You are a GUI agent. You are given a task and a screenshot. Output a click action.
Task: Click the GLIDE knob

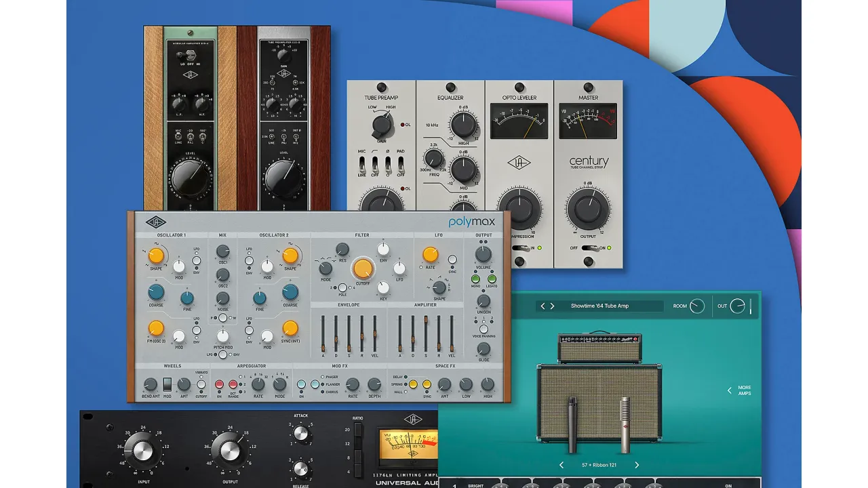pyautogui.click(x=483, y=348)
